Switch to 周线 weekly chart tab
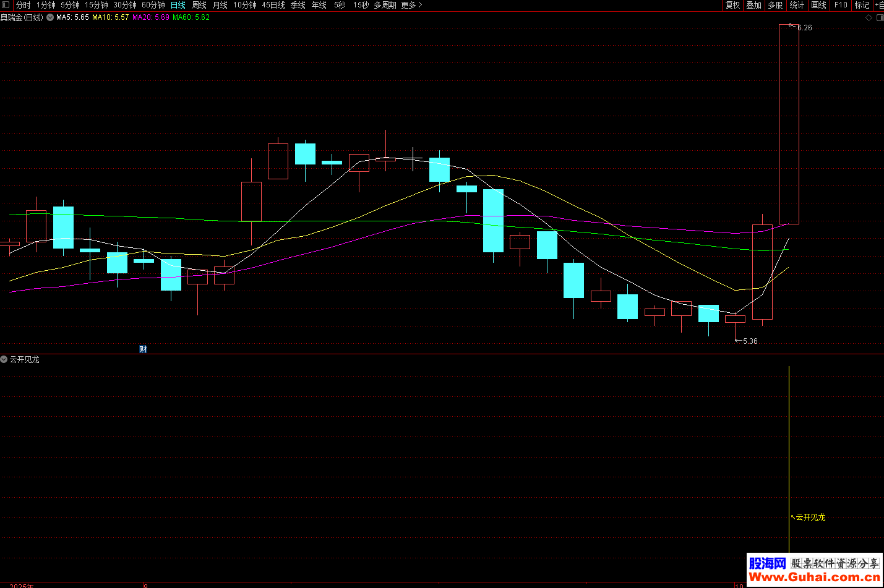This screenshot has height=588, width=884. pos(199,5)
